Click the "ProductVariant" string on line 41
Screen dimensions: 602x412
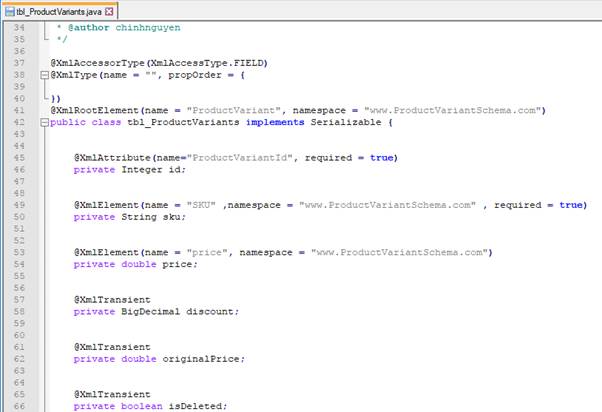[x=234, y=111]
